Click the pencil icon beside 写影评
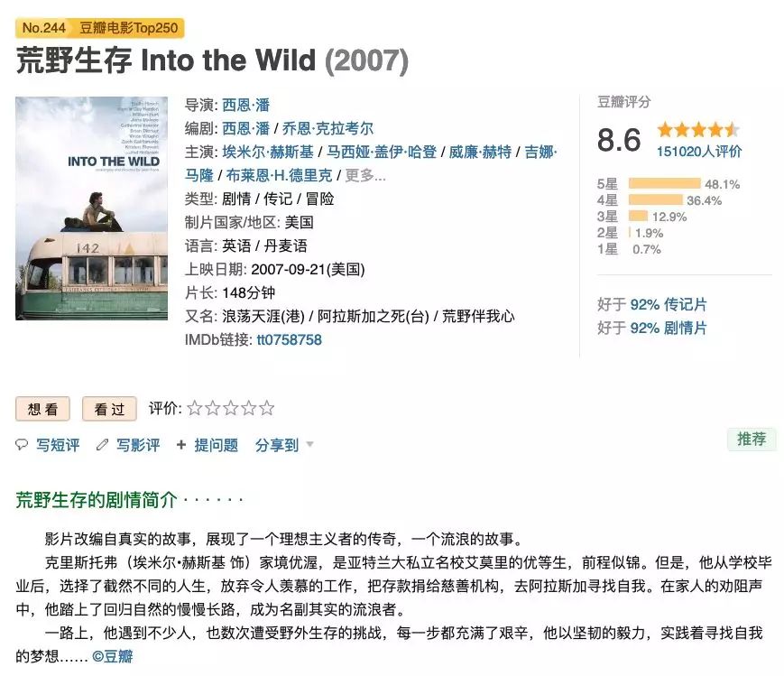Viewport: 784px width, 676px height. [102, 445]
